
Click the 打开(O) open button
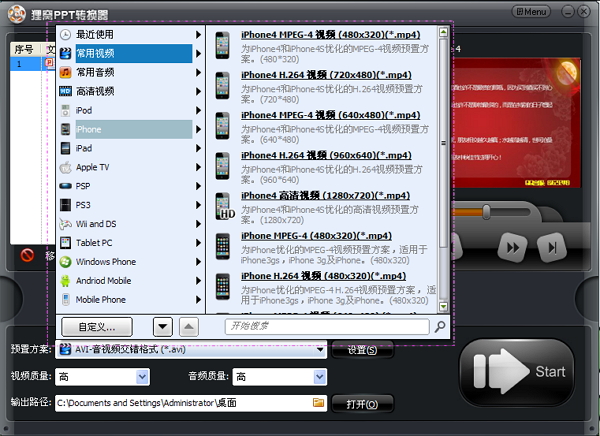362,404
